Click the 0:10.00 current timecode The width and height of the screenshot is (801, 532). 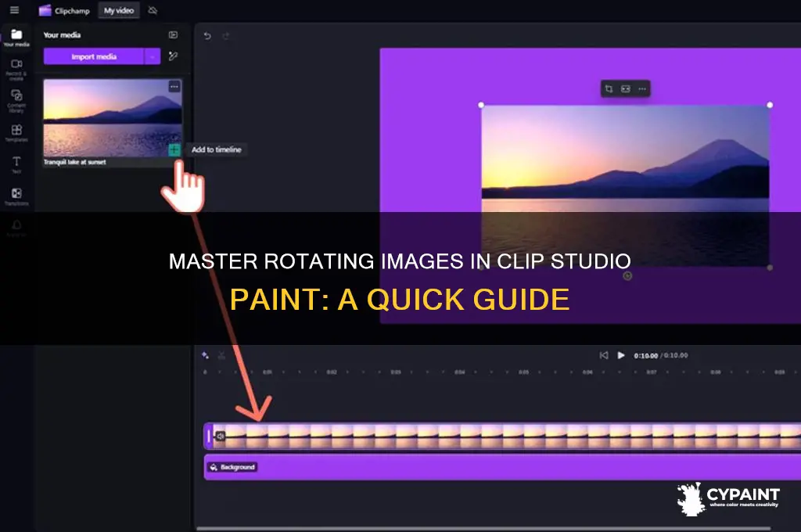pos(645,356)
